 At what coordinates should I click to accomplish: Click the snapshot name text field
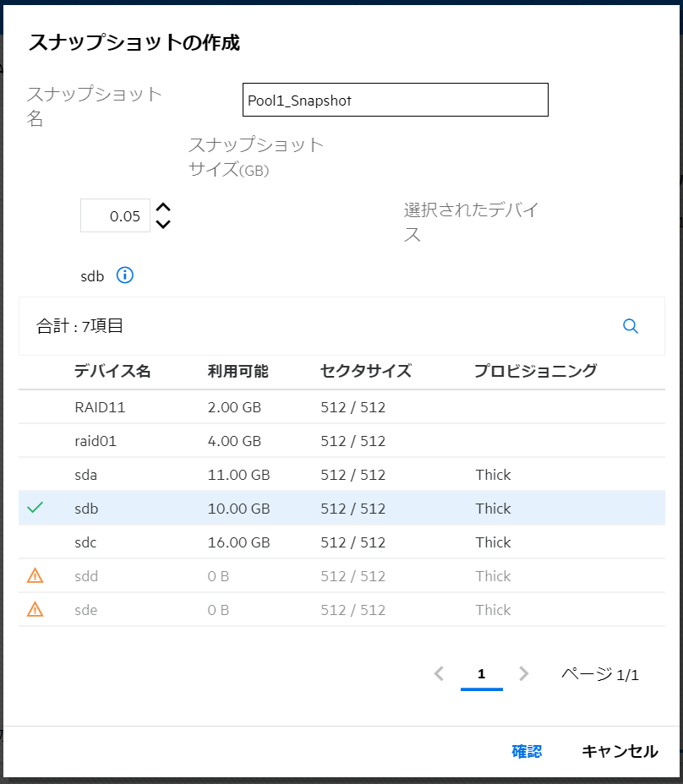click(395, 100)
